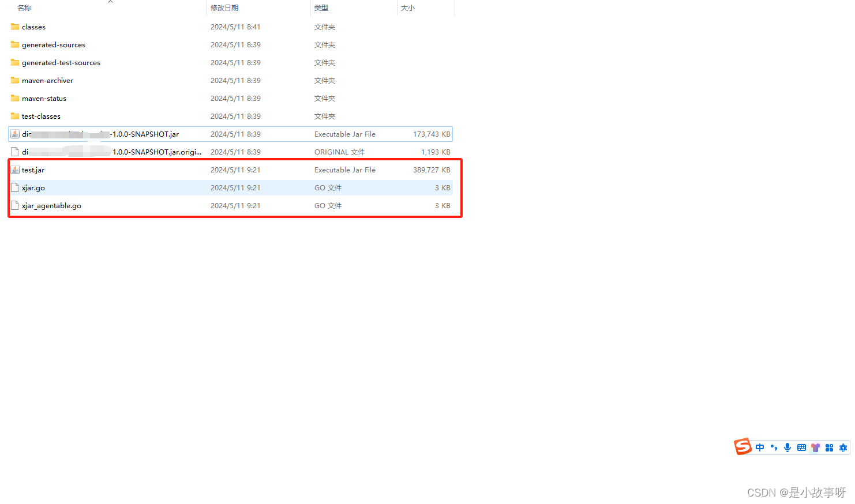Sort by the 修改日期 column header
The image size is (855, 504).
click(x=224, y=7)
